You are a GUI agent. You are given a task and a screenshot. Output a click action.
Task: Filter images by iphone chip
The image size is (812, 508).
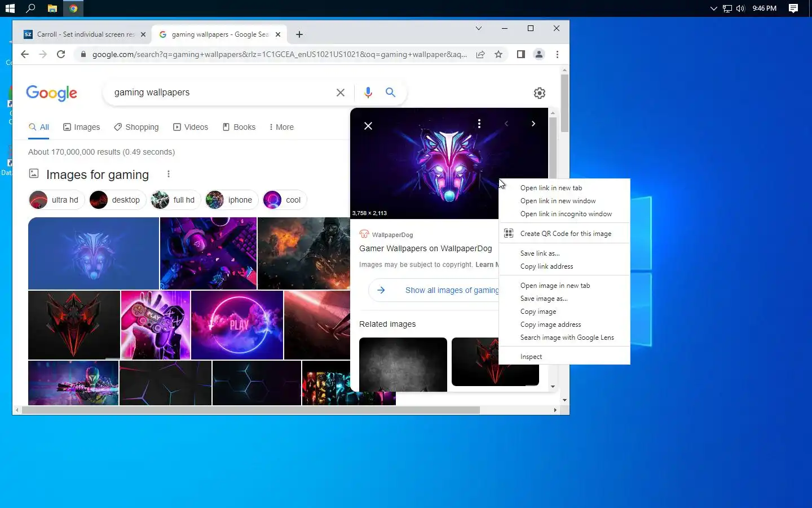(232, 200)
